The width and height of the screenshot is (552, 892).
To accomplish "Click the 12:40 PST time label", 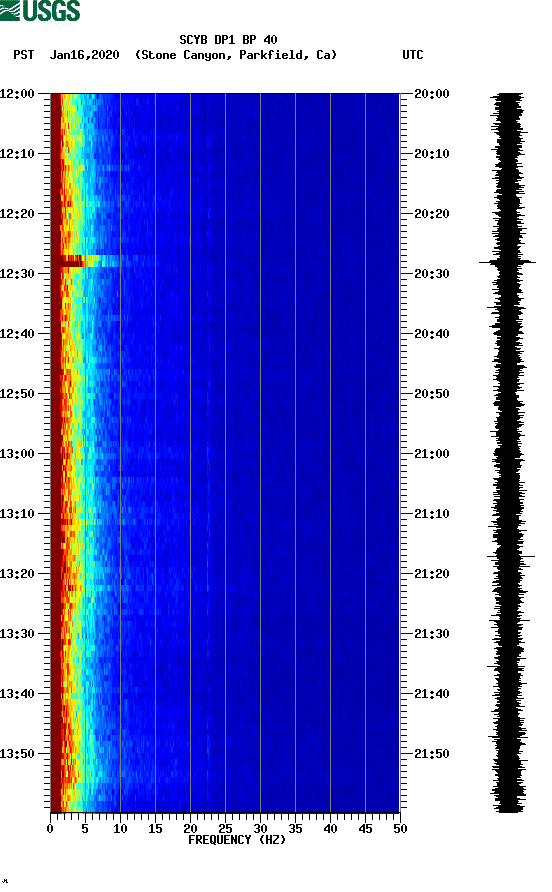I will [x=17, y=333].
